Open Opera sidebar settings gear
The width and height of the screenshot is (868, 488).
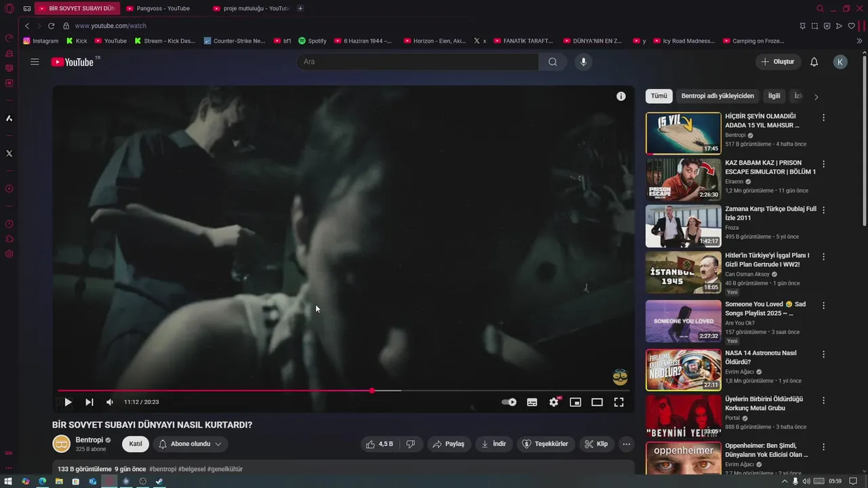[x=9, y=253]
